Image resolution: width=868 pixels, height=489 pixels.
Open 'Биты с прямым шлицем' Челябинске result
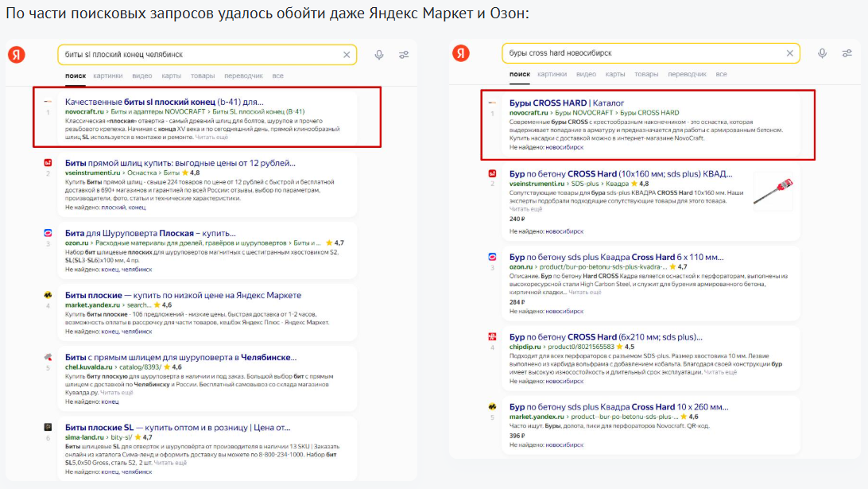(181, 357)
